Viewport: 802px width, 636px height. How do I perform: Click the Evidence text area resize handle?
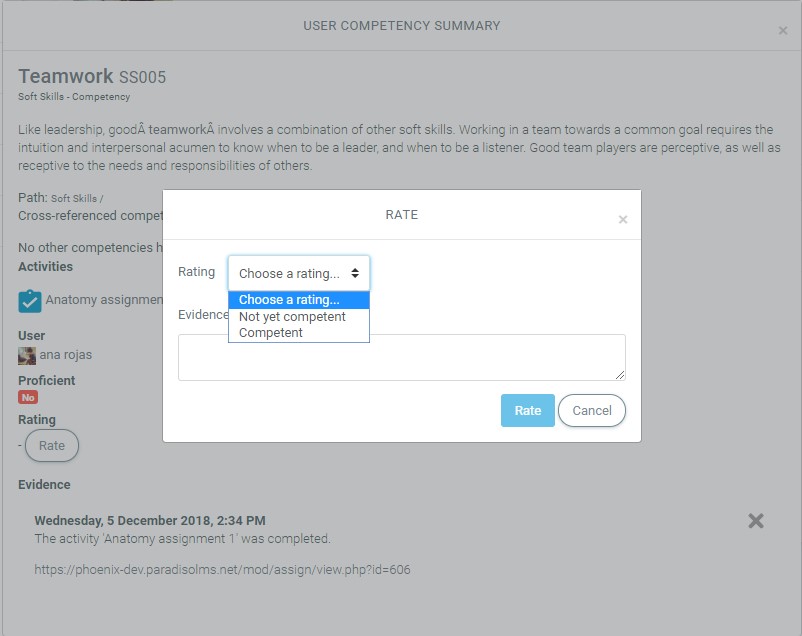[620, 375]
